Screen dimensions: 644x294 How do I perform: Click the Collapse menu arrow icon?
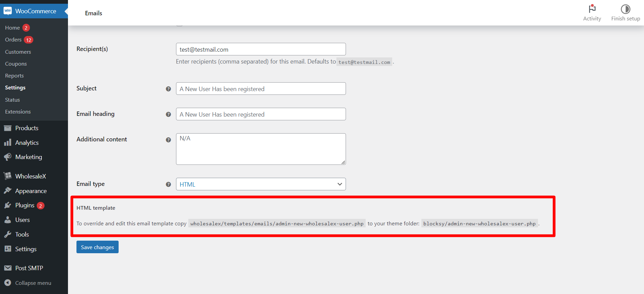7,283
